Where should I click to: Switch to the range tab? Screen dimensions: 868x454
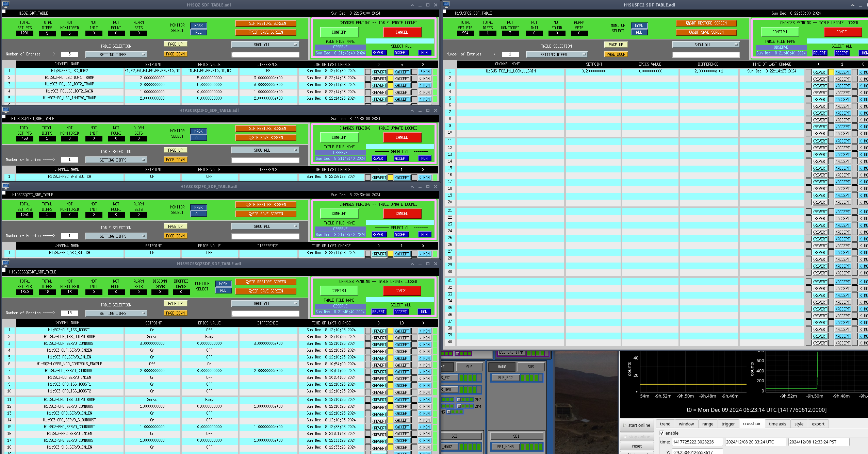(x=708, y=424)
